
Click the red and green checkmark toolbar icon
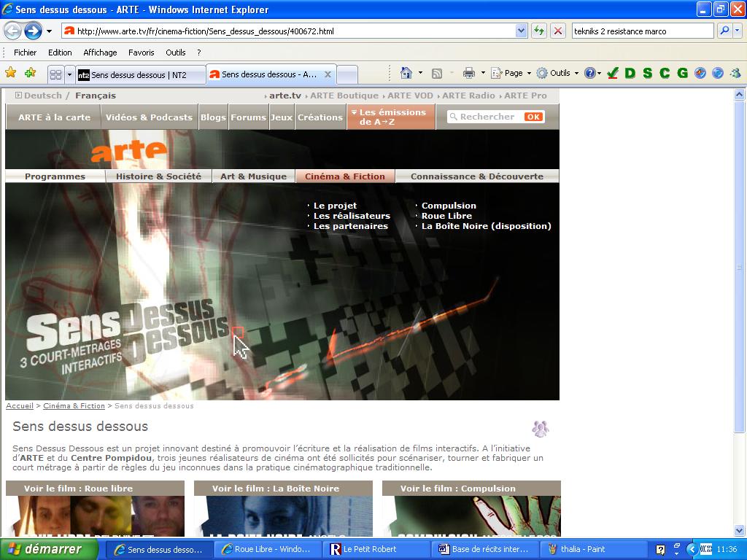tap(613, 73)
